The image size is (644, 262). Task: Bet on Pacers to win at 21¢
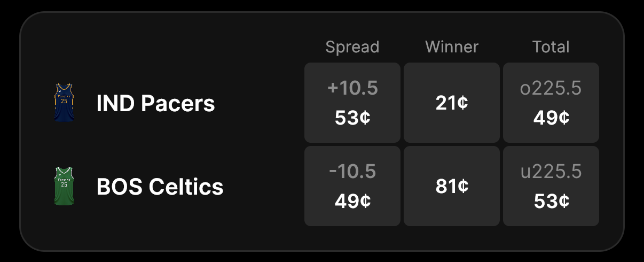pos(452,103)
